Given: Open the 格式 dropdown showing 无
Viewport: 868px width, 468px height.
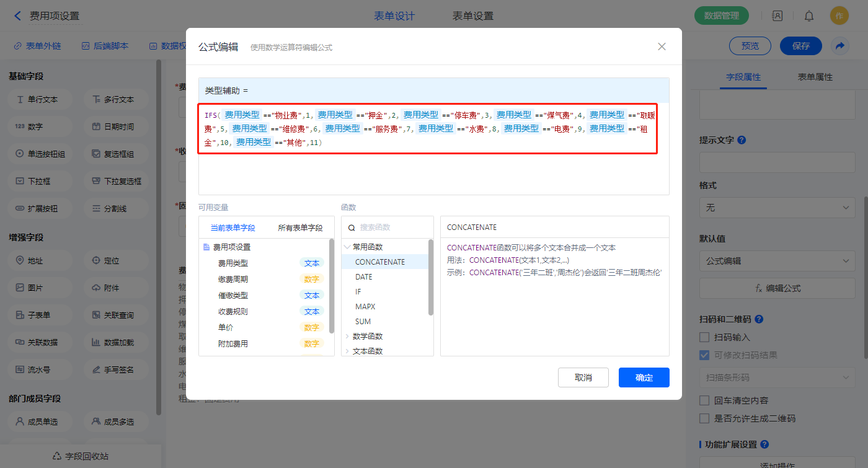Looking at the screenshot, I should pyautogui.click(x=777, y=208).
